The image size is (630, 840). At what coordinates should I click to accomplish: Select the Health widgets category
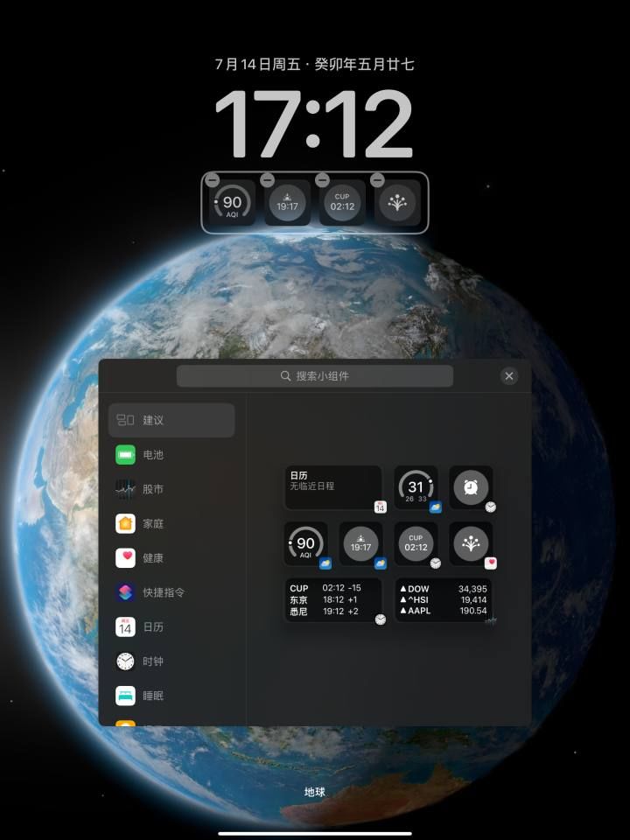click(171, 557)
